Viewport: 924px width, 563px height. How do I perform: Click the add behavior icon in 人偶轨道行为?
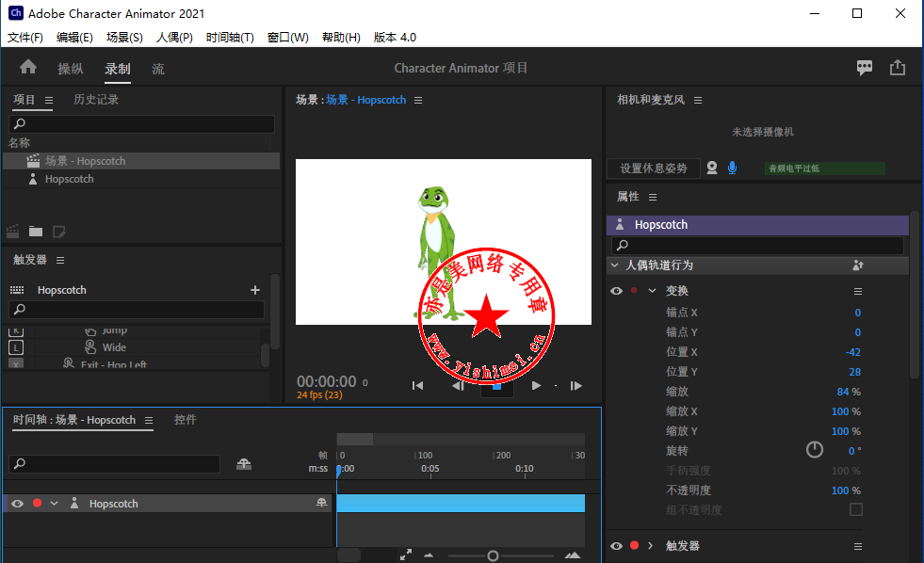(x=858, y=265)
